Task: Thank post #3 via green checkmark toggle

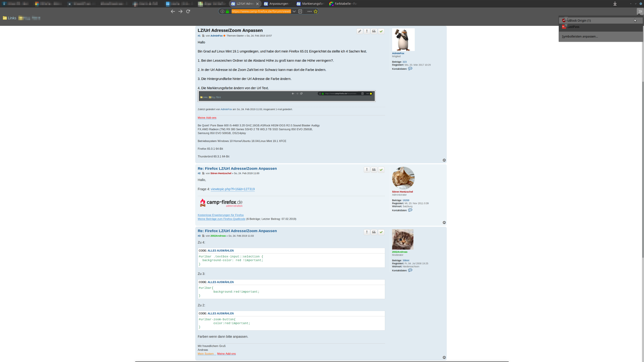Action: point(381,232)
